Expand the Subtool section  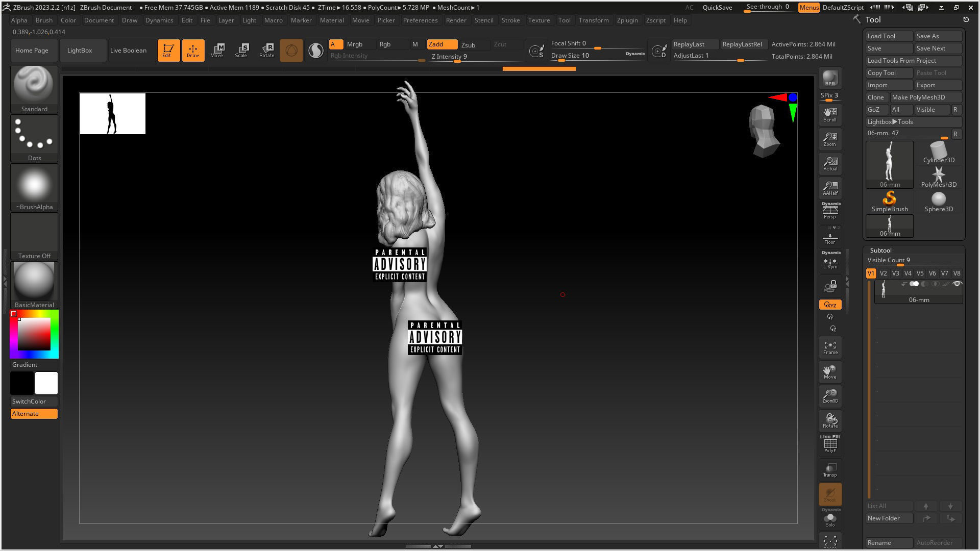880,250
